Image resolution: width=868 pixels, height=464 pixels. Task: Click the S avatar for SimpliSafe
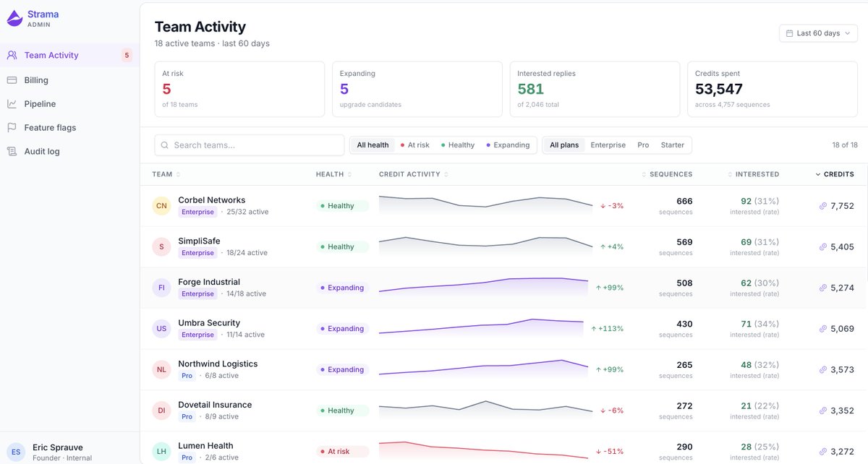tap(161, 247)
